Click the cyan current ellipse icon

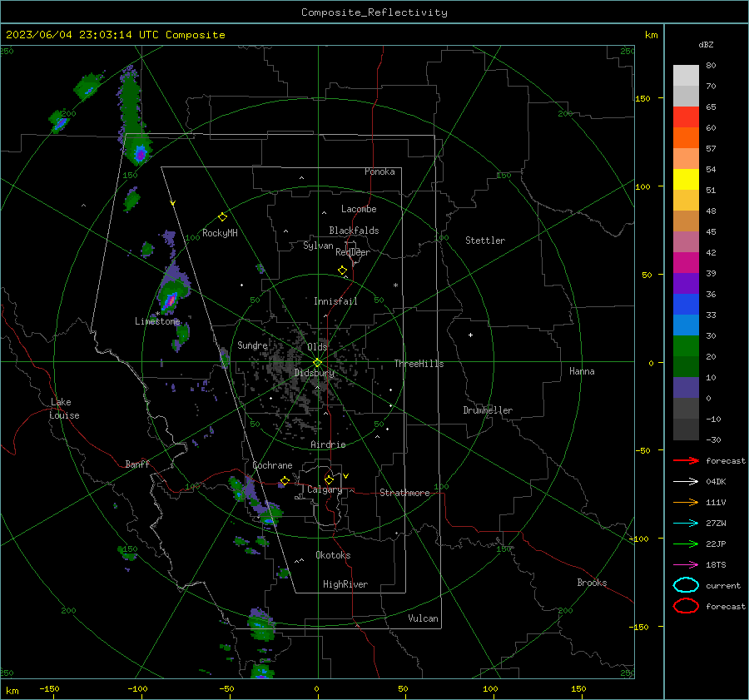[686, 585]
